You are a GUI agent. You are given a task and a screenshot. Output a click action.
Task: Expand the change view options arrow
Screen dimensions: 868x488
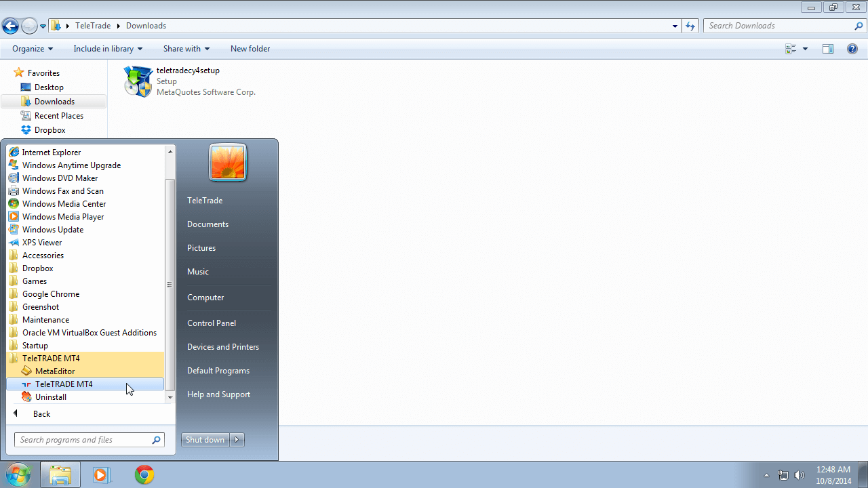pyautogui.click(x=805, y=49)
